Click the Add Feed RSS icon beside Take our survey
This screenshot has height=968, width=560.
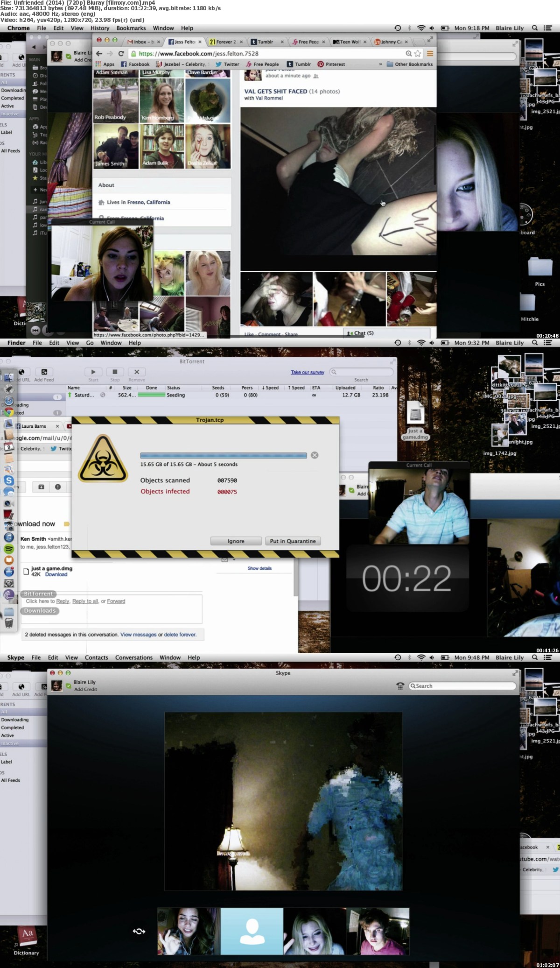pyautogui.click(x=44, y=372)
